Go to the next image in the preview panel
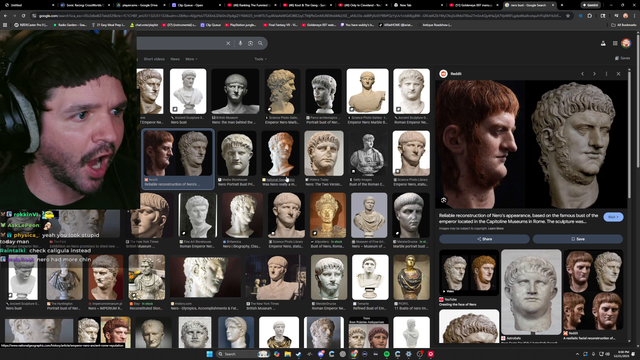 click(x=594, y=74)
